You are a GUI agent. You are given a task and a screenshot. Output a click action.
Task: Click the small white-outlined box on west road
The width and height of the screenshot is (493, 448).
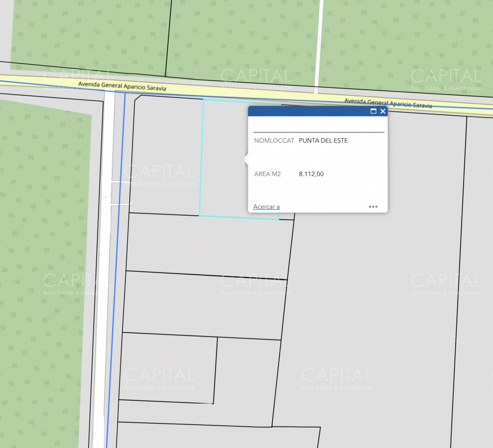pyautogui.click(x=120, y=193)
